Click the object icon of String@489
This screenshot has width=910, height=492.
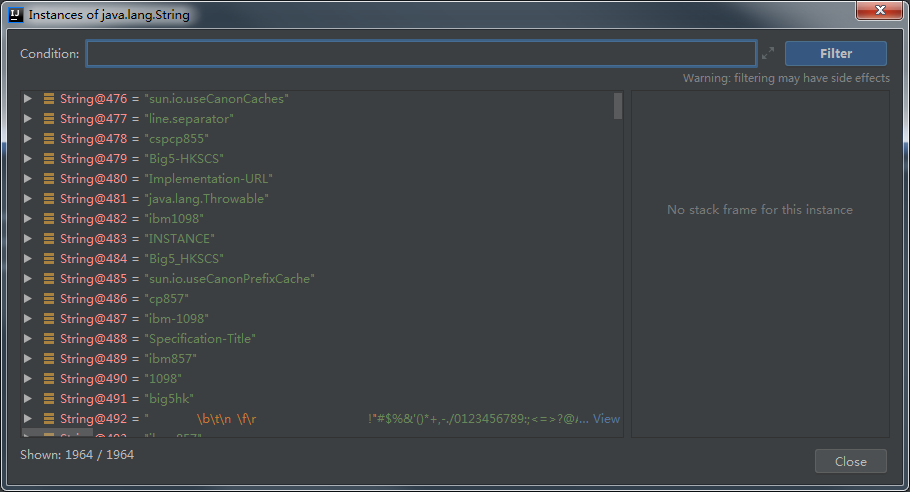click(x=49, y=359)
